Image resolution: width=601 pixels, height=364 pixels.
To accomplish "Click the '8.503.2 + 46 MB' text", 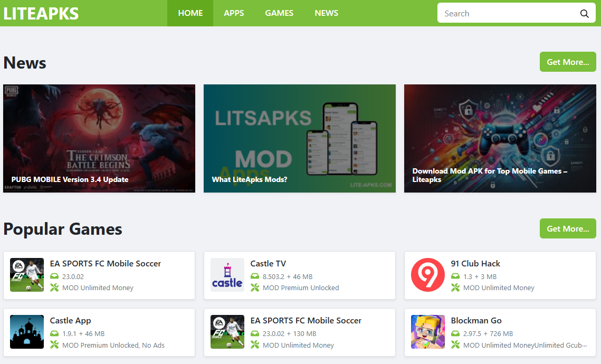I will [288, 276].
